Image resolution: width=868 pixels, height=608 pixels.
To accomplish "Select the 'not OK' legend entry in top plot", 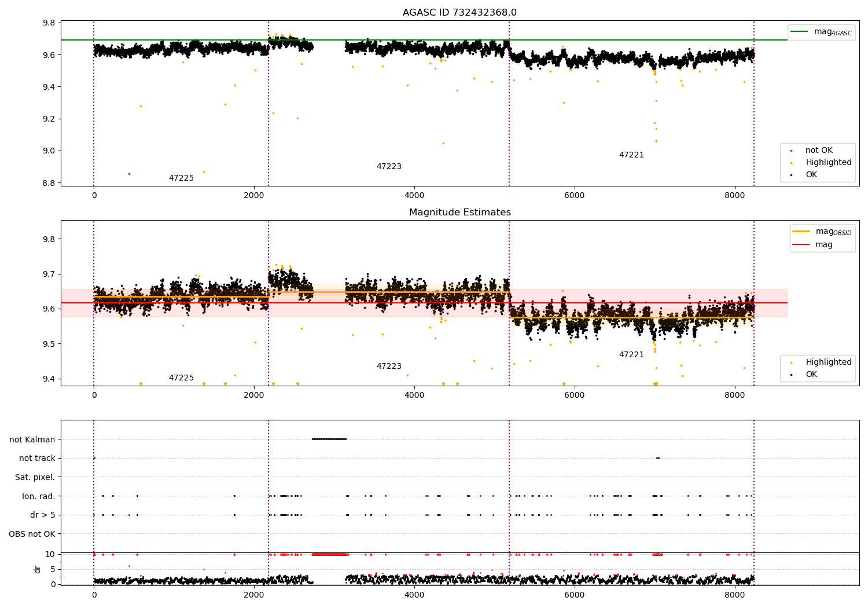I will pos(819,151).
